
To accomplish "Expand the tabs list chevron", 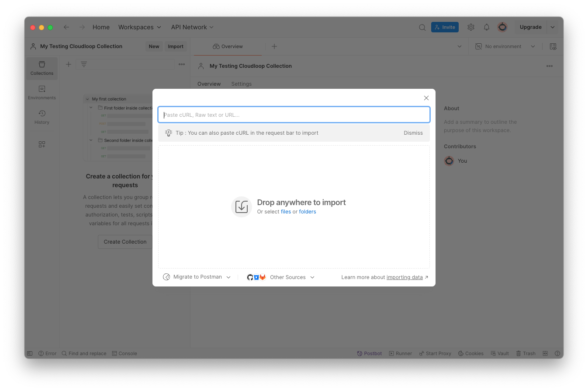I will pyautogui.click(x=459, y=46).
